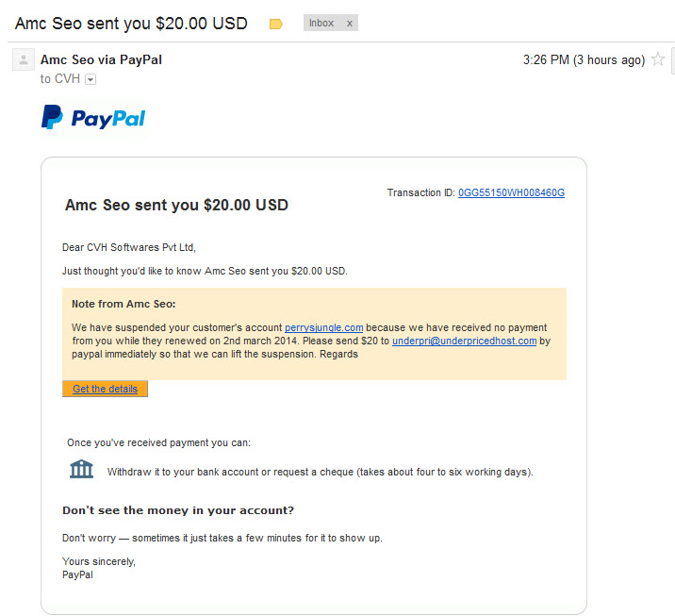Click underpri@underpricedhost.com email link
675x616 pixels.
(464, 341)
